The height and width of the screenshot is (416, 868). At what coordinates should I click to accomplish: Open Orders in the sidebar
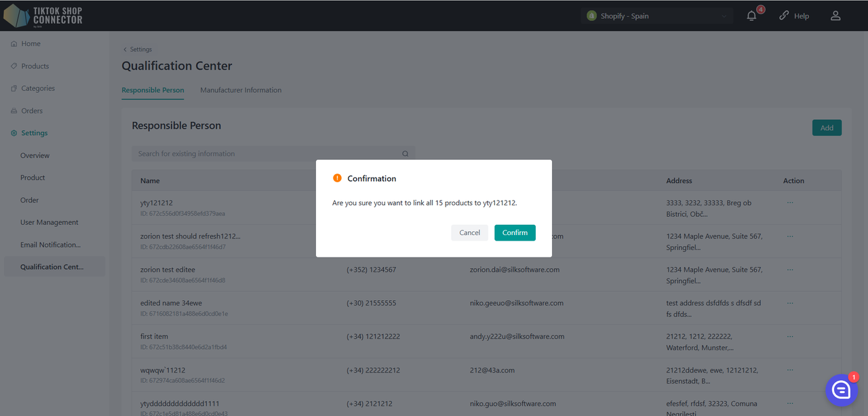(x=31, y=111)
